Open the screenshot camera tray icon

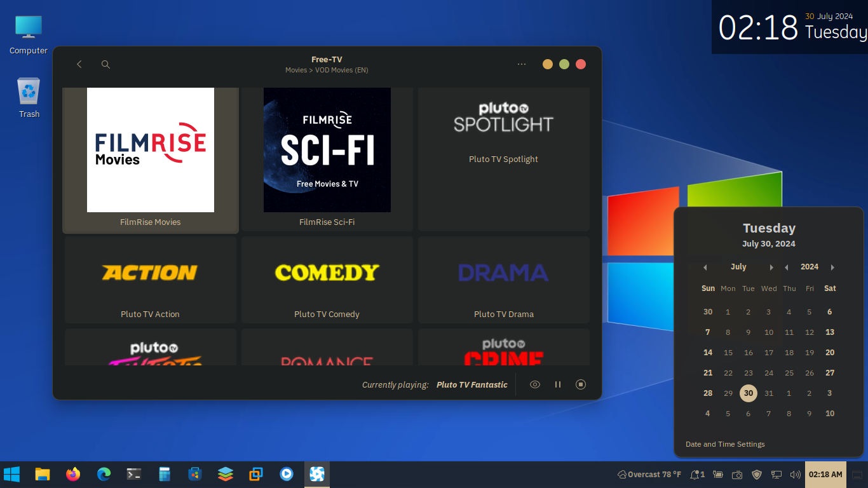click(737, 475)
